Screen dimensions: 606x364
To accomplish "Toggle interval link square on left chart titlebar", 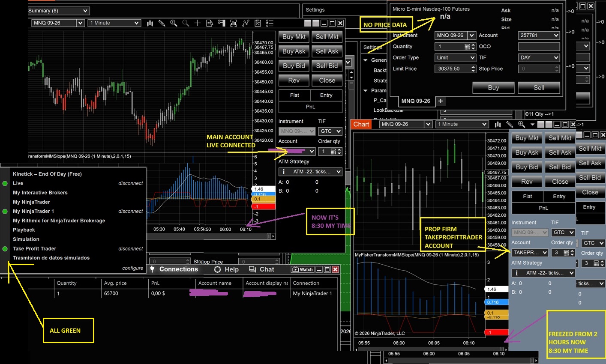I will coord(316,23).
